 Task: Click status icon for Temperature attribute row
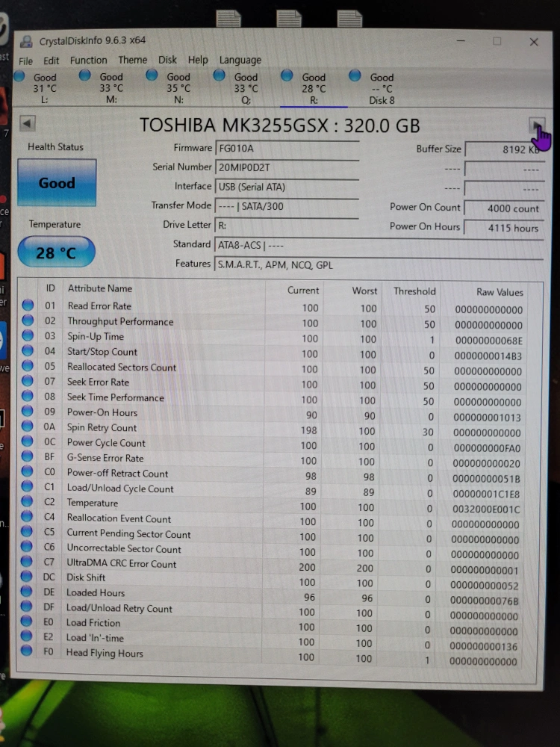tap(27, 502)
